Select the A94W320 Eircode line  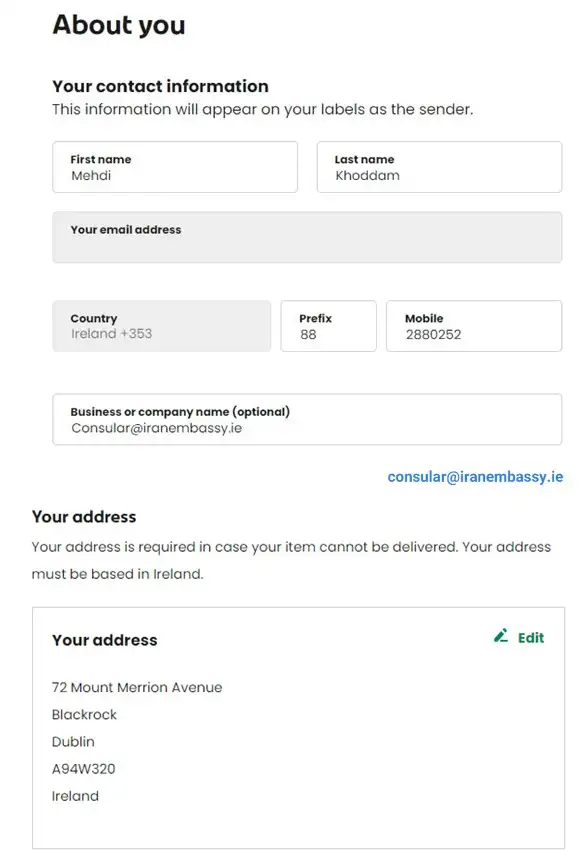[x=84, y=769]
